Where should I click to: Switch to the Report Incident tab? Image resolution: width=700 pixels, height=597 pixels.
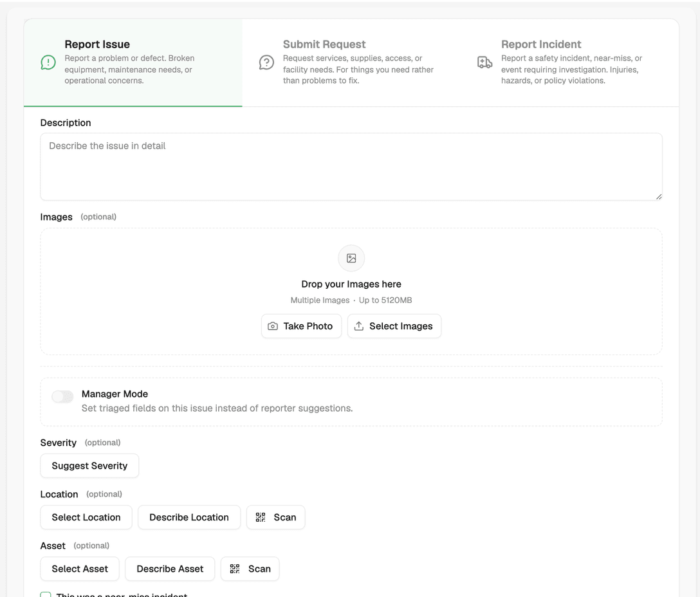(569, 62)
